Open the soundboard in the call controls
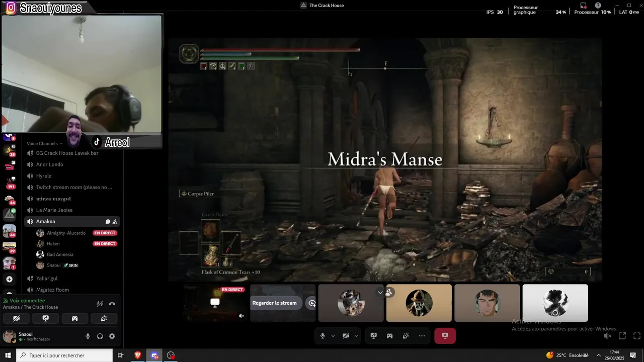The height and width of the screenshot is (362, 644). pos(406,336)
